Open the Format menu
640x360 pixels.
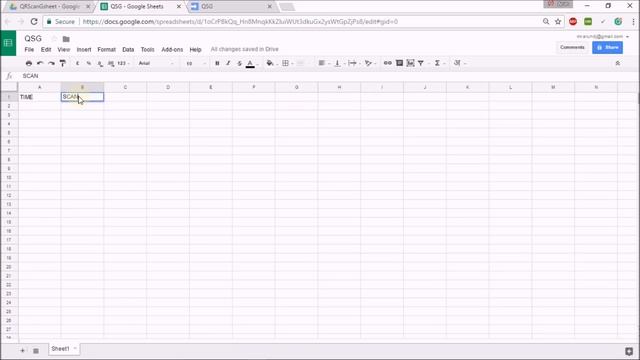(106, 49)
